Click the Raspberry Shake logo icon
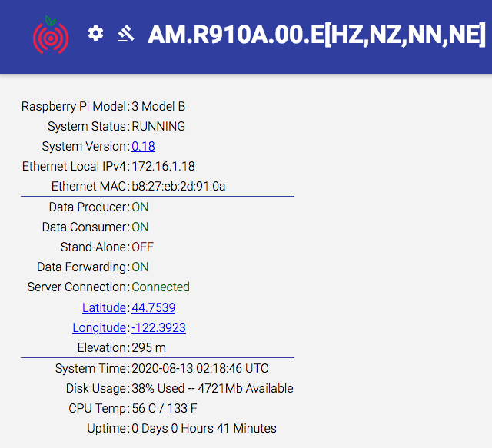 [x=51, y=35]
